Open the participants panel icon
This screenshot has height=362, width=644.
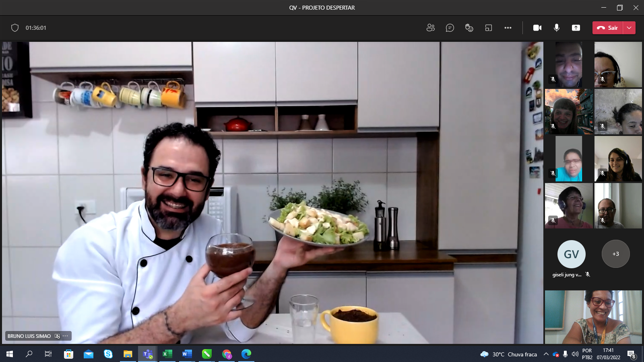click(x=430, y=28)
